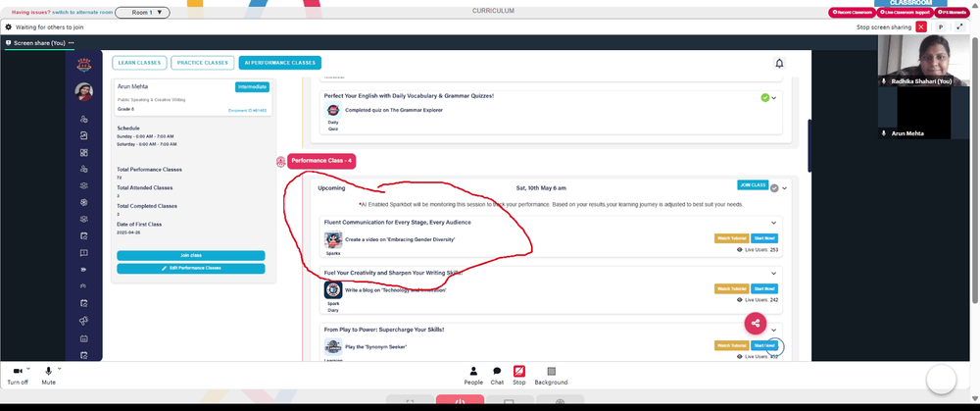Click JOIN CLASS button for 10th May
The image size is (980, 411).
click(753, 185)
